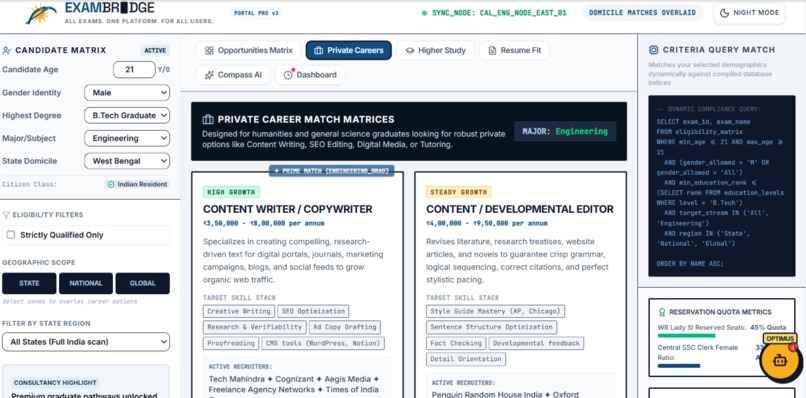Open the Highest Degree dropdown
This screenshot has height=398, width=806.
pos(127,115)
